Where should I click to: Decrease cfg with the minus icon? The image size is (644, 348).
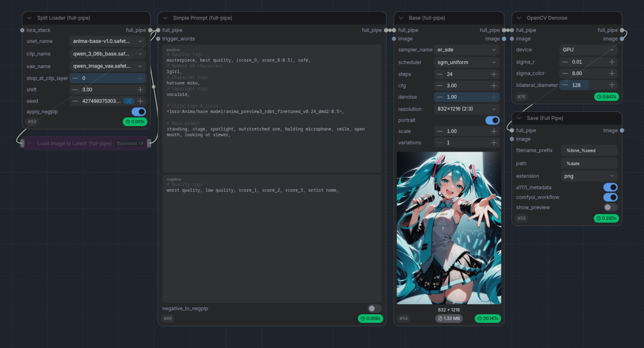440,86
